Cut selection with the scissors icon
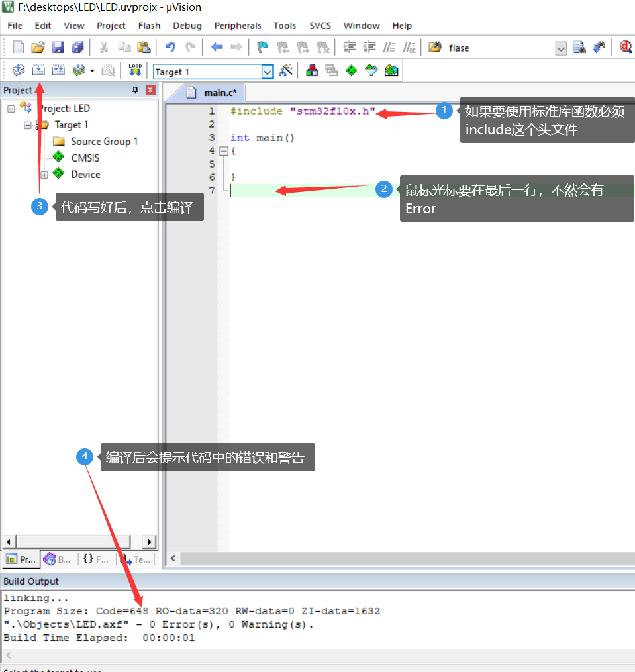Image resolution: width=635 pixels, height=672 pixels. [104, 47]
